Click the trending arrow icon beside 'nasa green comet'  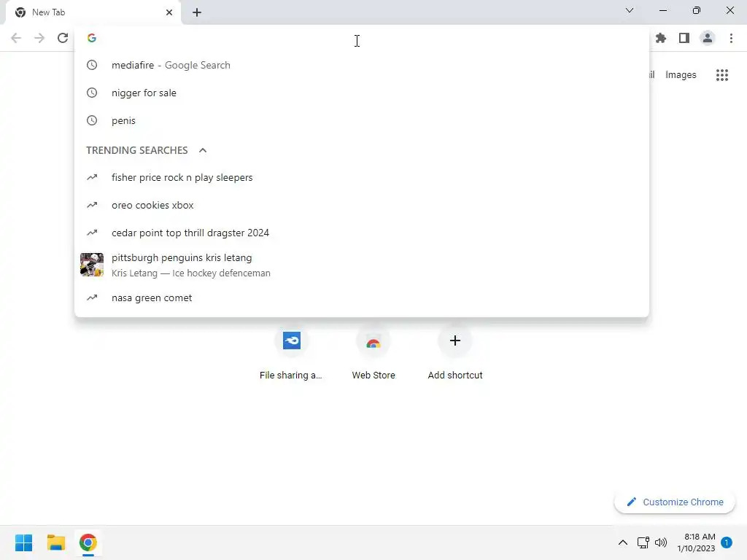pos(92,297)
